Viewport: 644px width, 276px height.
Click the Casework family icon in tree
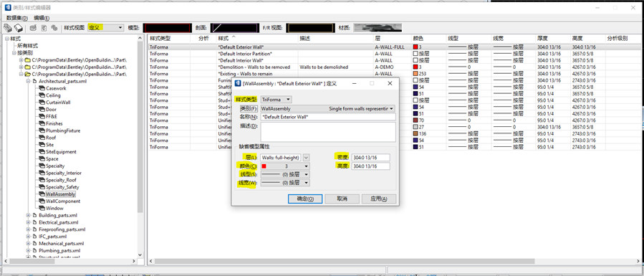point(42,88)
